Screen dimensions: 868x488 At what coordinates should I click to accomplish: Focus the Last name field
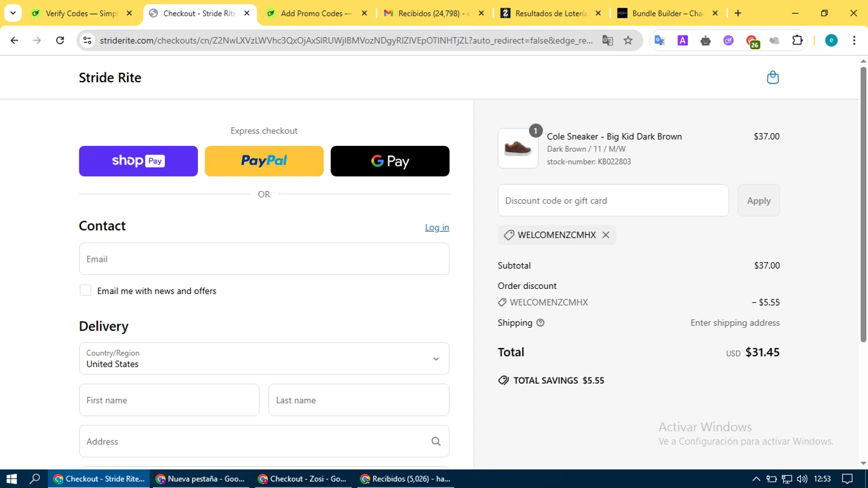pyautogui.click(x=359, y=400)
